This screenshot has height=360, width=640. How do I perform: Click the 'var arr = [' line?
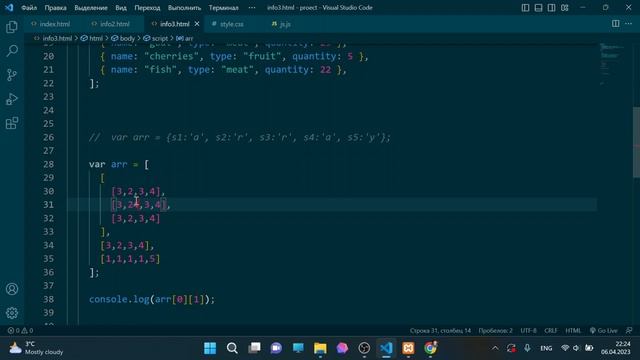click(119, 164)
